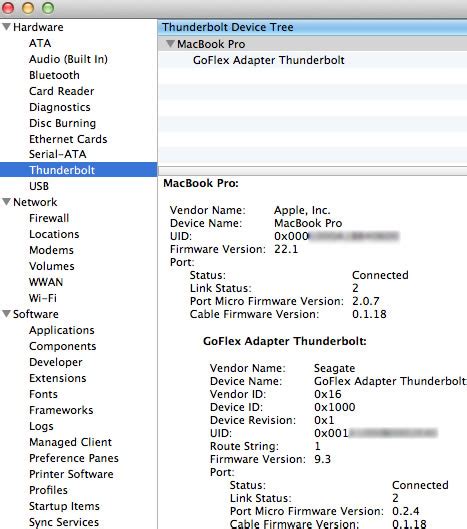Image resolution: width=467 pixels, height=529 pixels.
Task: Select Serial-ATA in sidebar
Action: click(58, 154)
